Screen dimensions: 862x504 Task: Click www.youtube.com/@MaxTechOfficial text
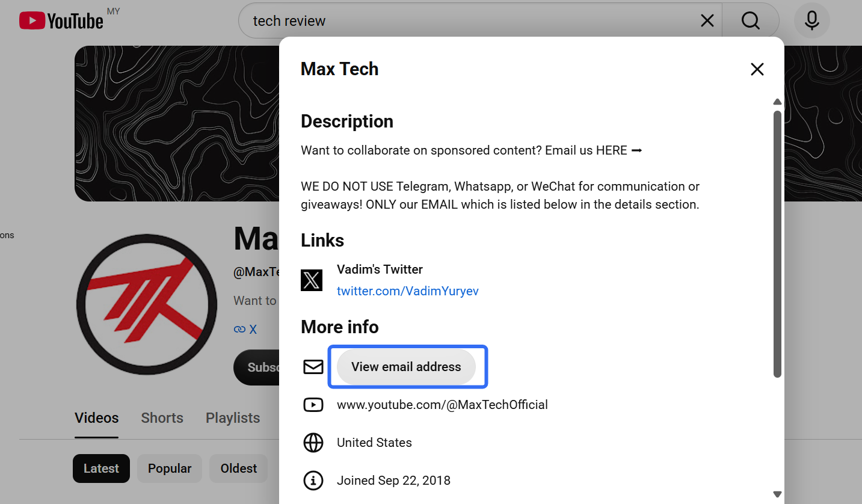pos(442,405)
